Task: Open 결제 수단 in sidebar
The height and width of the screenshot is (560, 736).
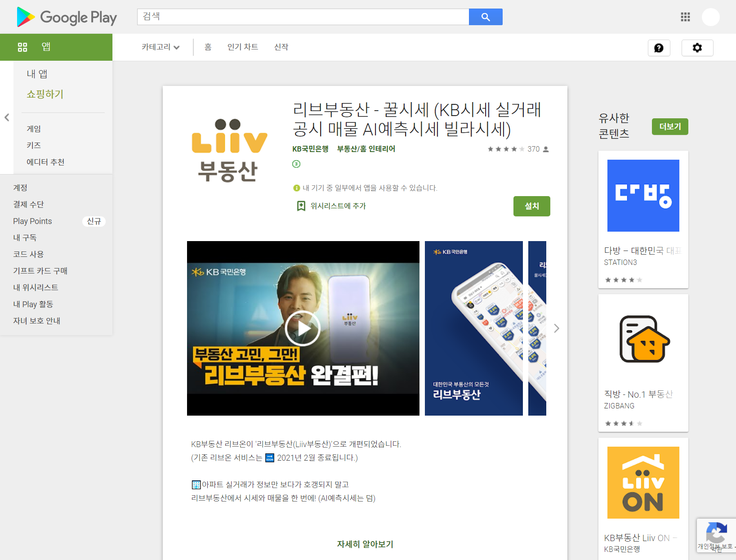Action: coord(28,204)
